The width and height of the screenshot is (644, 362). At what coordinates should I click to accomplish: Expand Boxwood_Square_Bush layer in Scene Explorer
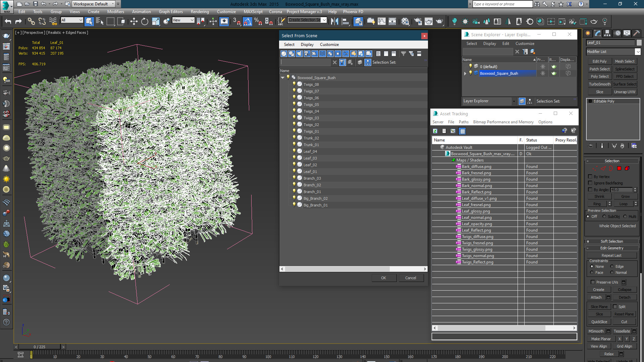pyautogui.click(x=465, y=73)
